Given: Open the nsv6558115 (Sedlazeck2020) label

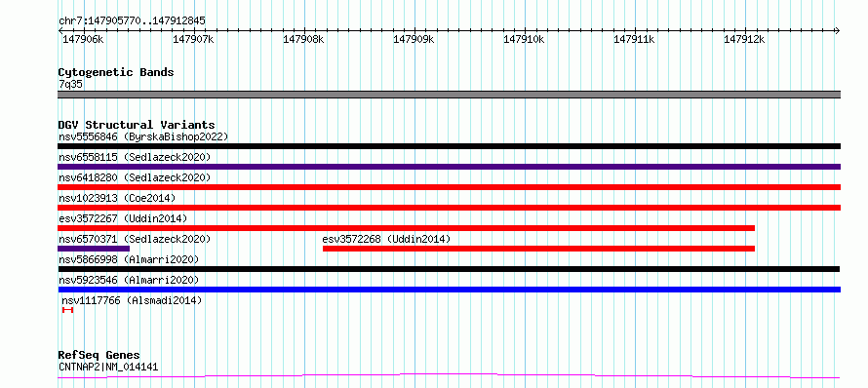Looking at the screenshot, I should 135,157.
